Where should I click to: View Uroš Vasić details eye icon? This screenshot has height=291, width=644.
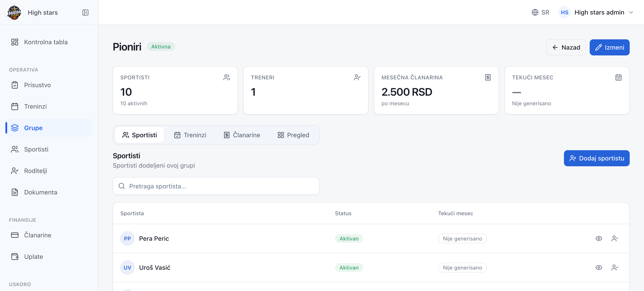(599, 268)
